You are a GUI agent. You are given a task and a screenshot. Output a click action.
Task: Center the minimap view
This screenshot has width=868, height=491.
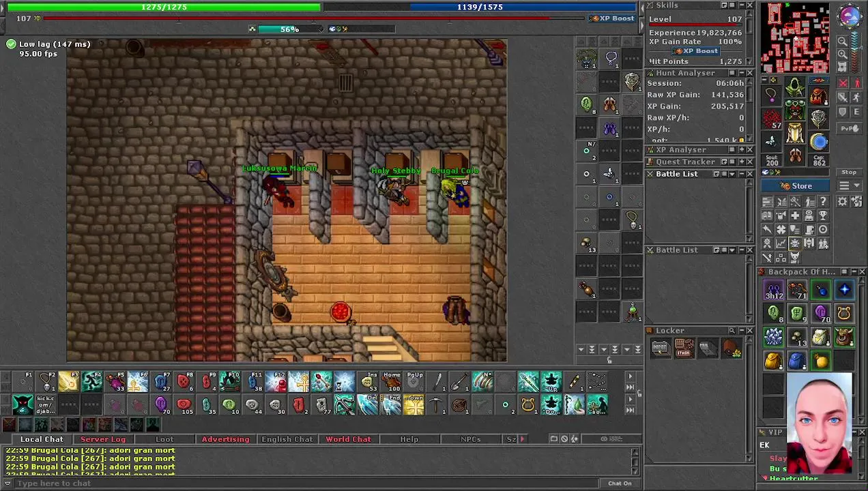[x=843, y=67]
